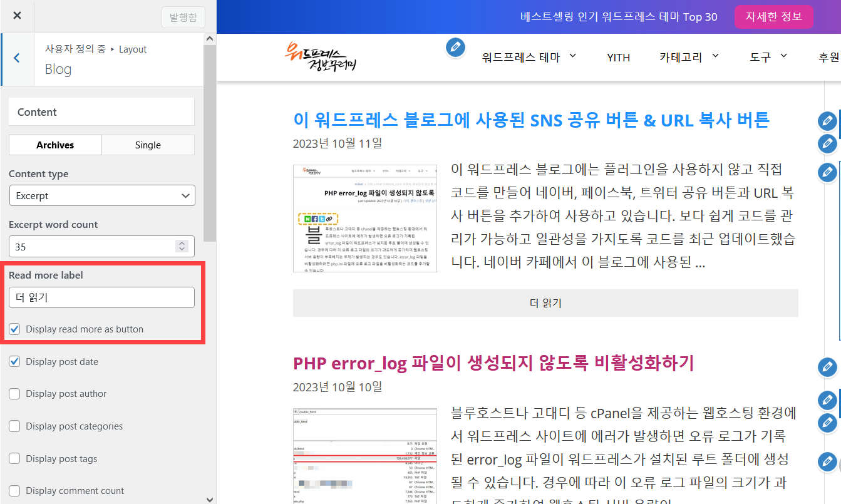The height and width of the screenshot is (504, 841).
Task: Click the 더 읽기 read more button
Action: click(545, 303)
